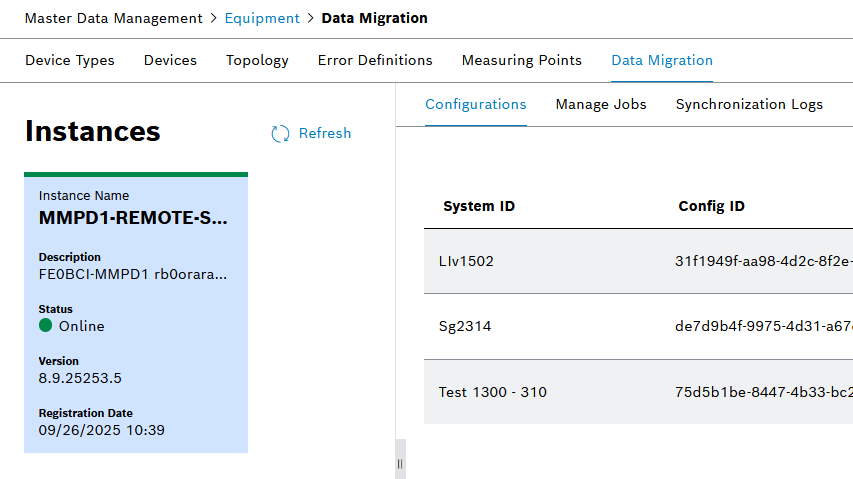This screenshot has width=853, height=479.
Task: Click the chevron after Master Data Management
Action: click(214, 18)
